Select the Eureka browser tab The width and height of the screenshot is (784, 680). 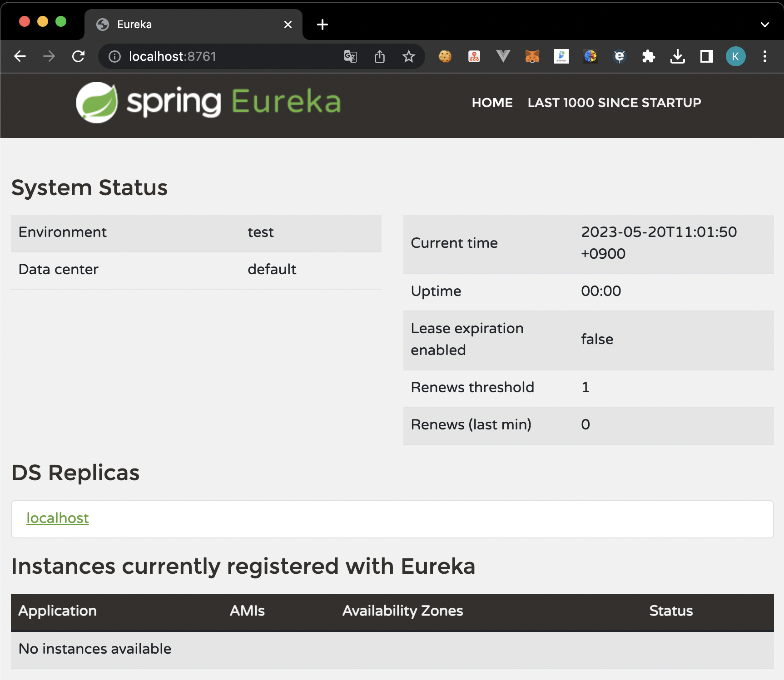click(x=194, y=25)
